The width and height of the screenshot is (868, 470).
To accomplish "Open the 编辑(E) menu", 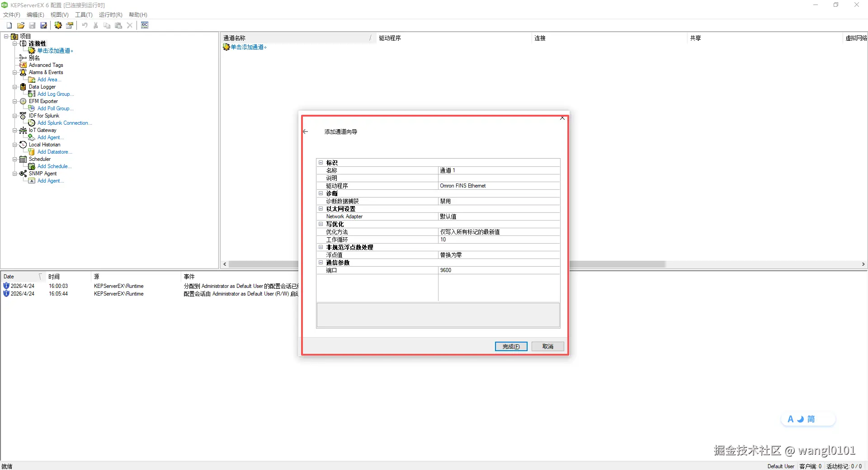I will click(35, 15).
